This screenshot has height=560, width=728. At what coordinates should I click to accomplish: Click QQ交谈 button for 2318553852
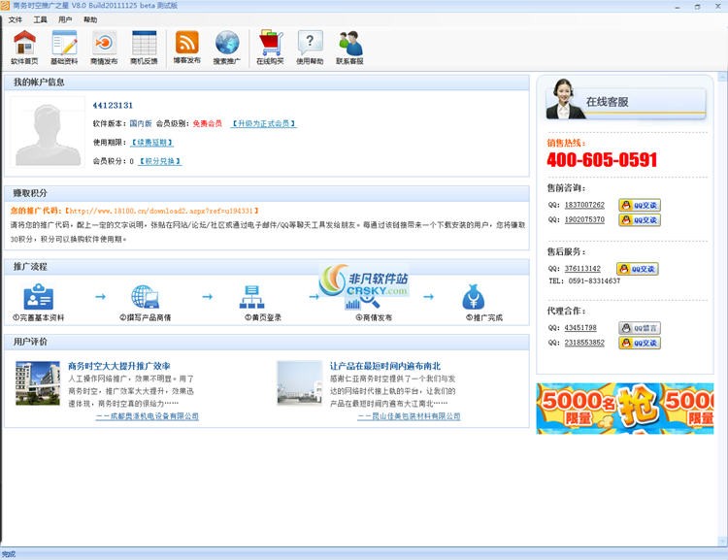click(x=640, y=343)
